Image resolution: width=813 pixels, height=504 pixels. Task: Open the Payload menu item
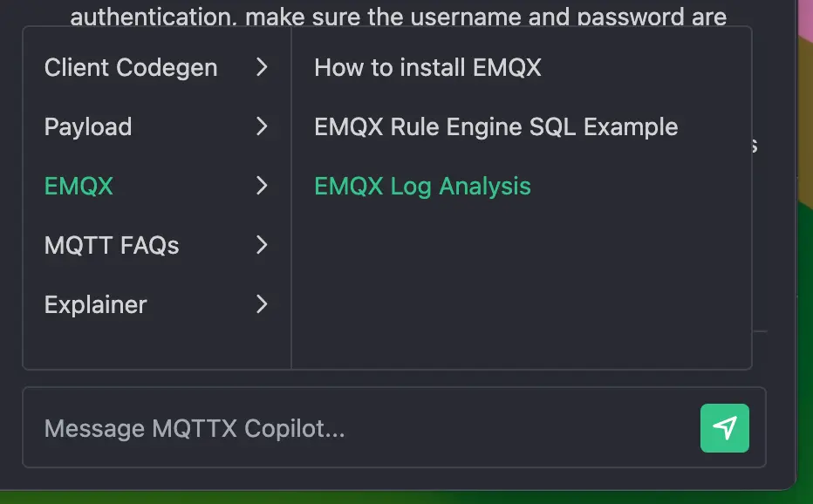(x=87, y=126)
